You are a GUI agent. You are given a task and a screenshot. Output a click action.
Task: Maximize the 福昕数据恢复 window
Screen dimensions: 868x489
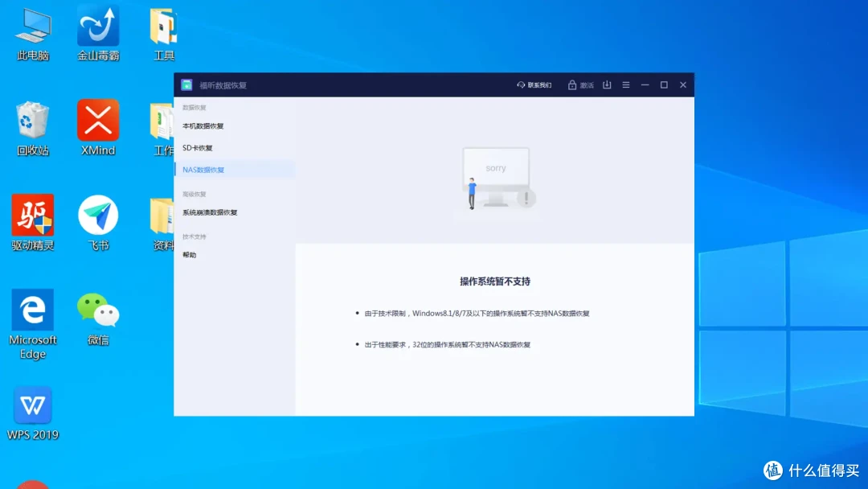664,84
